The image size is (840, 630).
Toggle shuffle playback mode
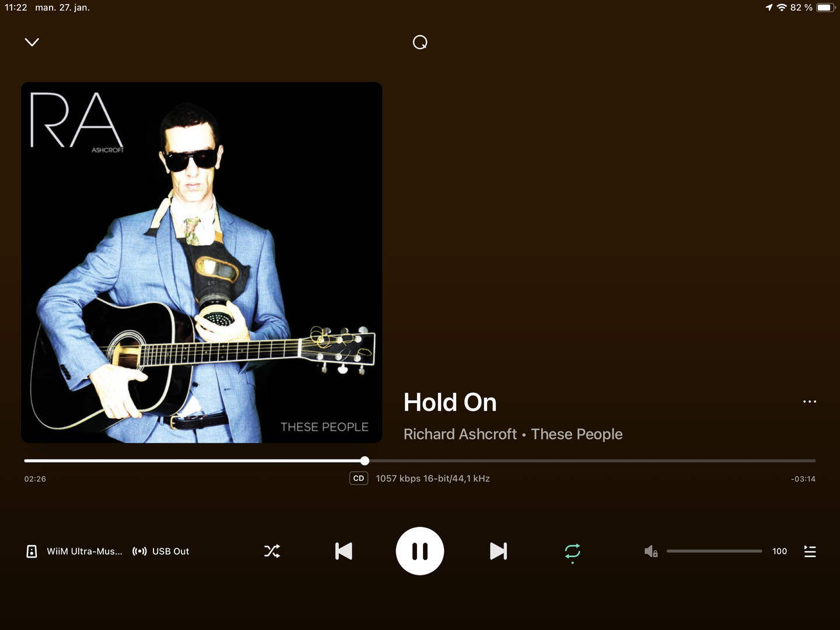pos(272,551)
